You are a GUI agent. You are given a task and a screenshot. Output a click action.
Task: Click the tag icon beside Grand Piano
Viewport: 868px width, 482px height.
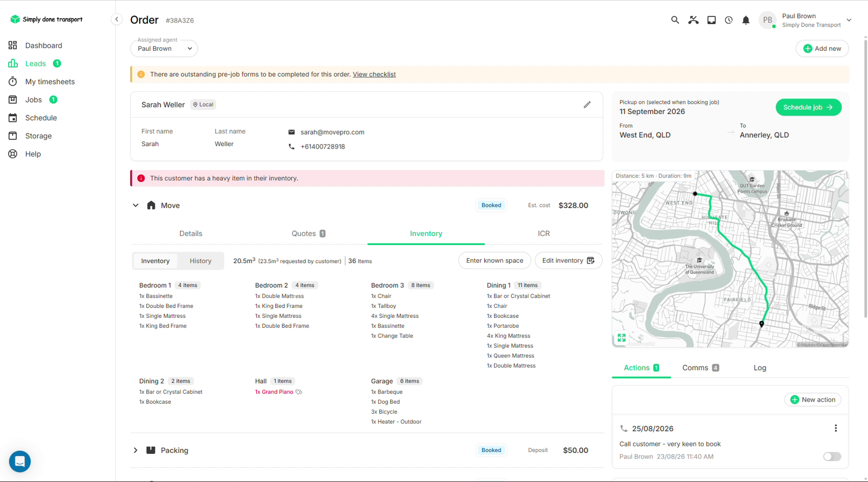tap(299, 392)
